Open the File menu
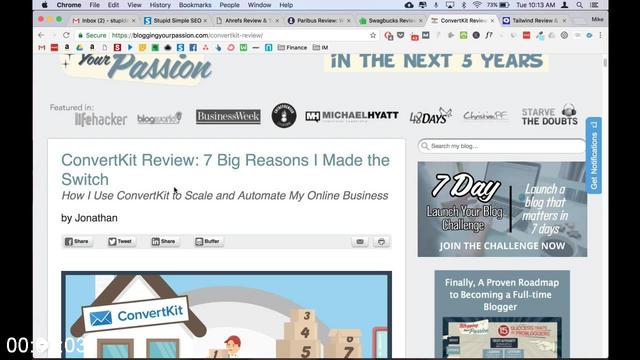Screen dimensions: 640x360 (x=94, y=5)
